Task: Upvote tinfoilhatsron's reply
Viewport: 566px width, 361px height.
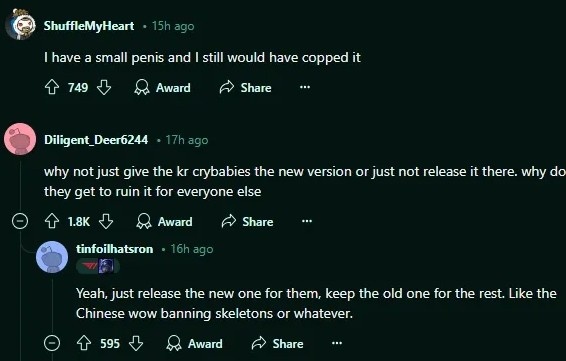Action: [x=84, y=343]
